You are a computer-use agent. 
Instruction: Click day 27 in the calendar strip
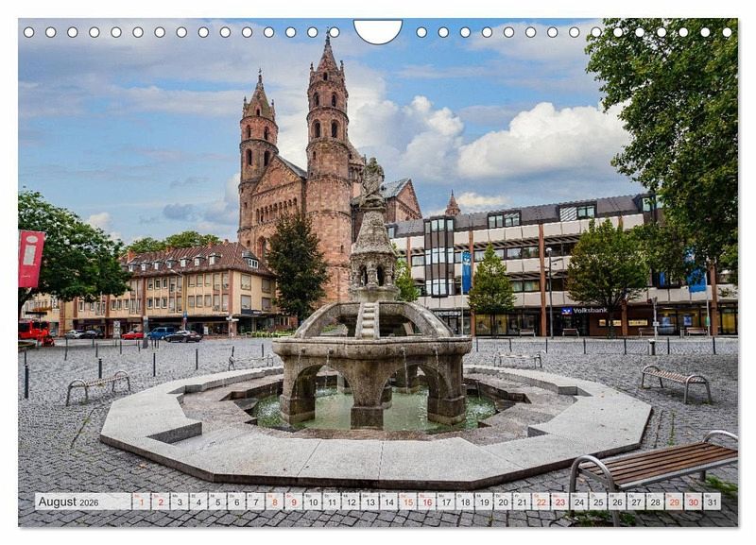635,502
